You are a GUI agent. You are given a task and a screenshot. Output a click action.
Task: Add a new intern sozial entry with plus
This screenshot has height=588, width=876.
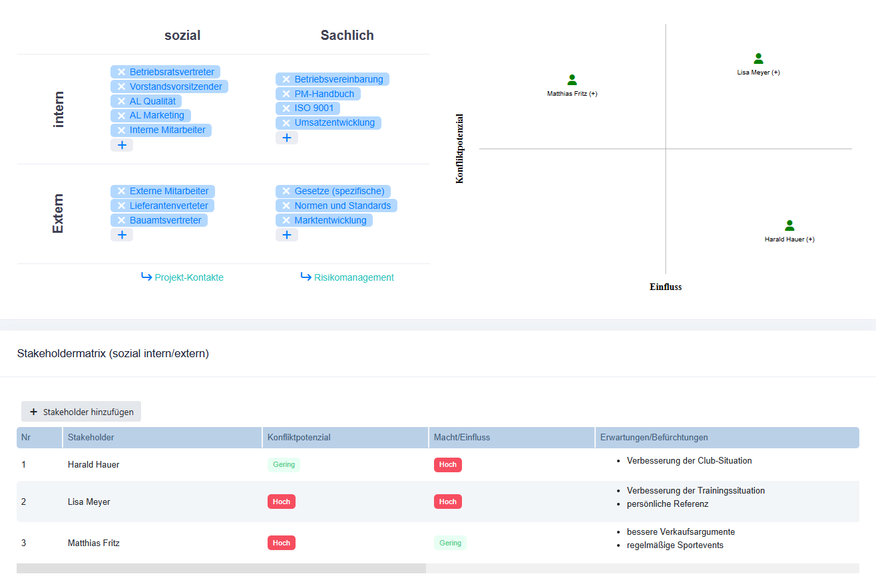click(x=122, y=145)
